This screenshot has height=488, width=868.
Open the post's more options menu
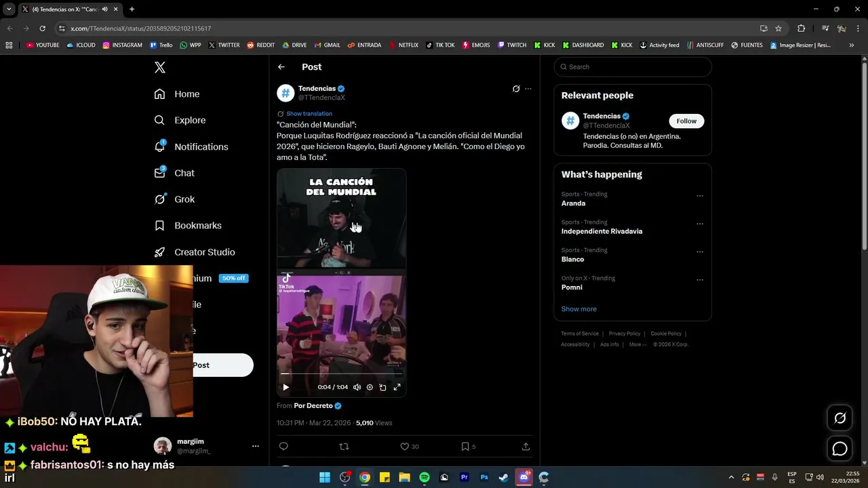(528, 89)
